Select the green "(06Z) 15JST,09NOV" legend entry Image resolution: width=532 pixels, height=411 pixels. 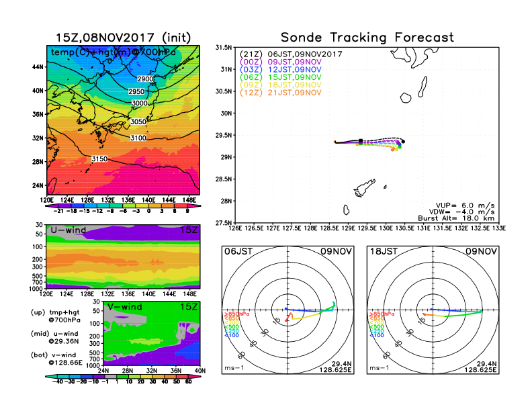tap(280, 77)
